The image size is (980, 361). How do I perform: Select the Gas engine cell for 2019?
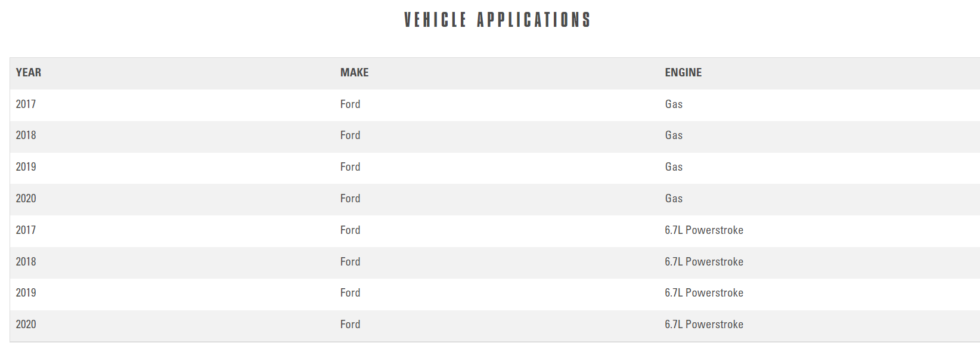(674, 167)
